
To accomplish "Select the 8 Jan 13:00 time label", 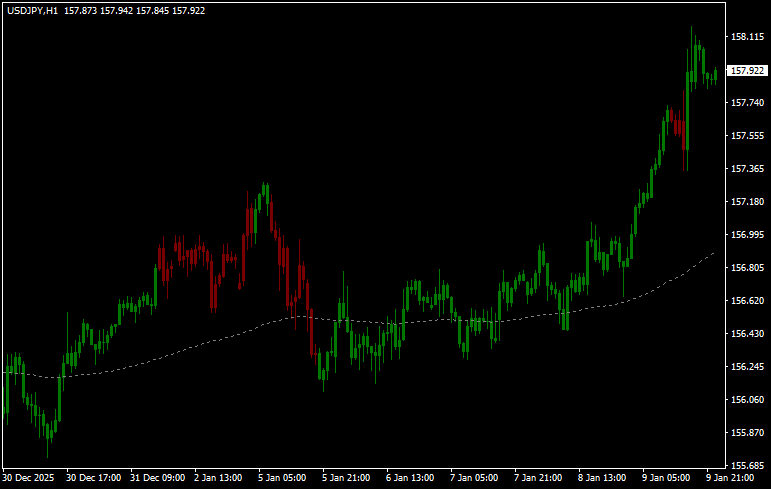I will tap(602, 478).
